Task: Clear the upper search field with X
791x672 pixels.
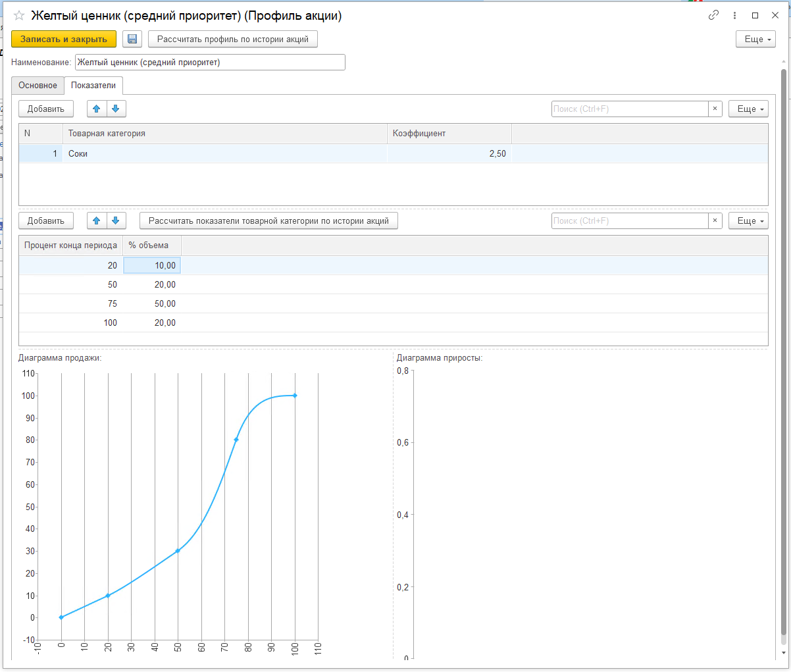Action: [x=715, y=109]
